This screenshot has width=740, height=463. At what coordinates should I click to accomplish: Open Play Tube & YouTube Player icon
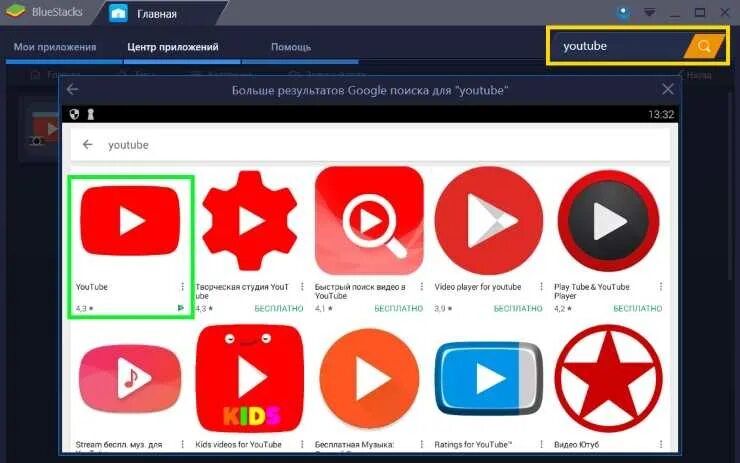click(608, 221)
